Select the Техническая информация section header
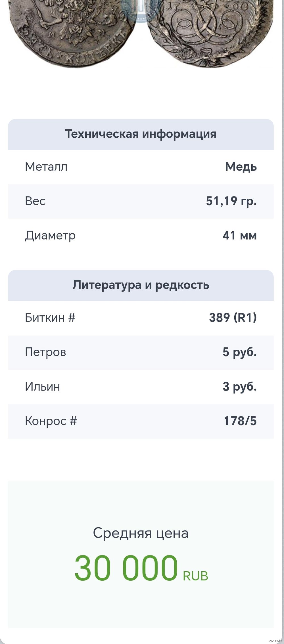Image resolution: width=284 pixels, height=644 pixels. click(x=141, y=134)
